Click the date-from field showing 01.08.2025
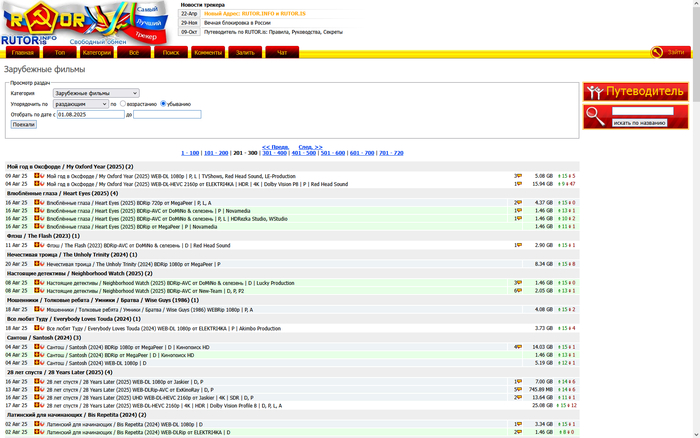Screen dimensions: 700x438 pyautogui.click(x=91, y=115)
